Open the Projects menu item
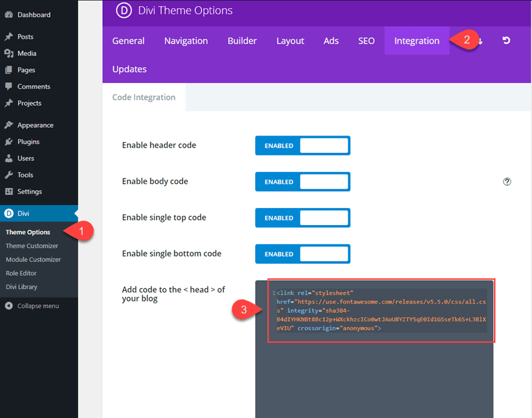The image size is (532, 418). (x=29, y=103)
